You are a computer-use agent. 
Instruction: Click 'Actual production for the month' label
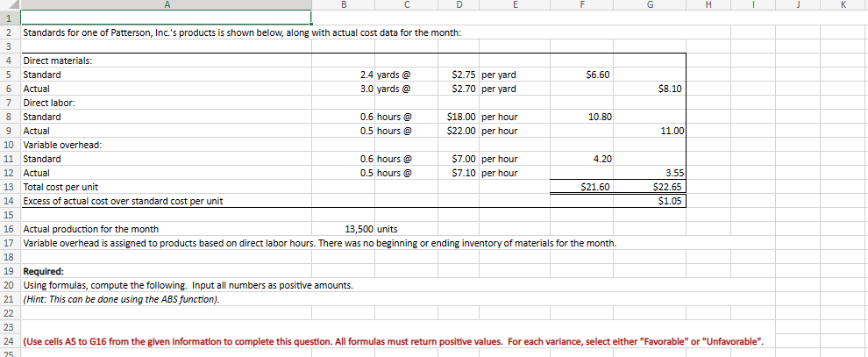91,229
